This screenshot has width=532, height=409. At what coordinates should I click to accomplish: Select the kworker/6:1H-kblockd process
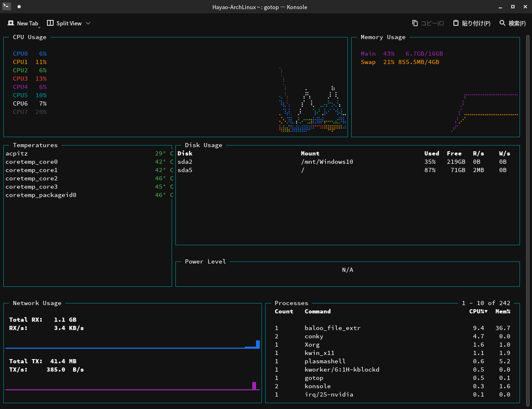pyautogui.click(x=392, y=370)
